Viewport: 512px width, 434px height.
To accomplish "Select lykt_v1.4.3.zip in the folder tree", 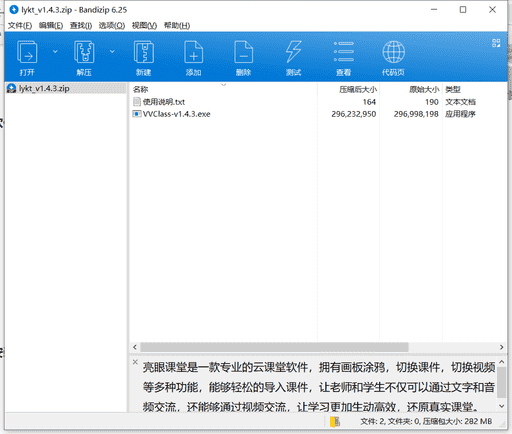I will coord(66,88).
